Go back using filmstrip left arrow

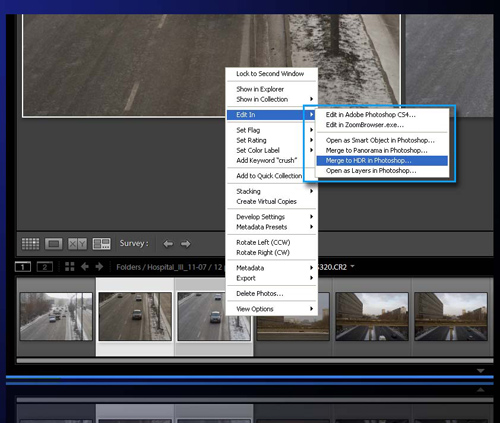(85, 267)
